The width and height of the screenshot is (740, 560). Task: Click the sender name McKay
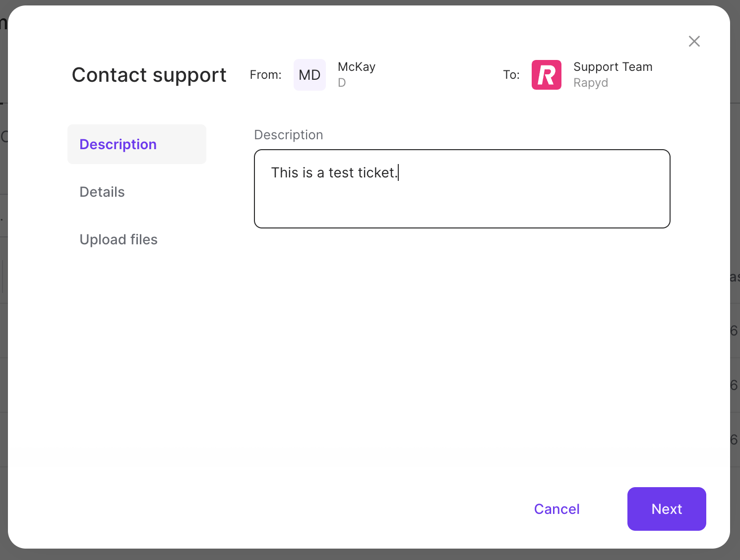point(356,66)
